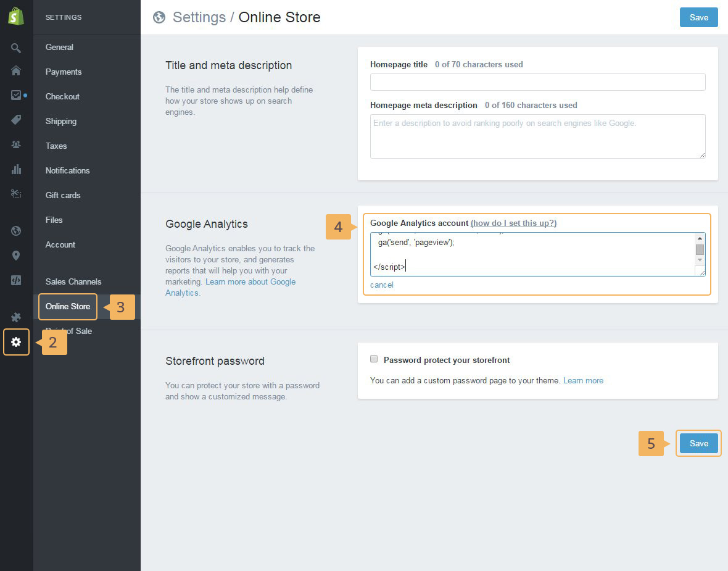Click the cancel link under Analytics
This screenshot has width=728, height=571.
pos(381,285)
